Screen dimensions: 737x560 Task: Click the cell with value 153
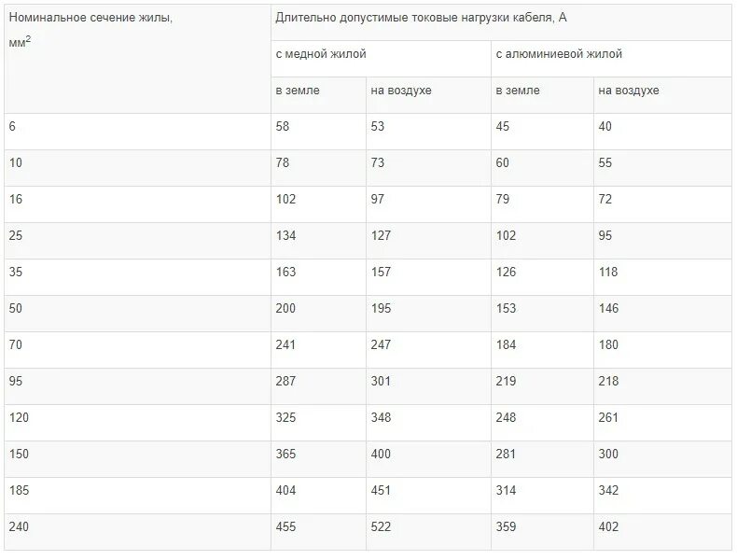pos(542,314)
